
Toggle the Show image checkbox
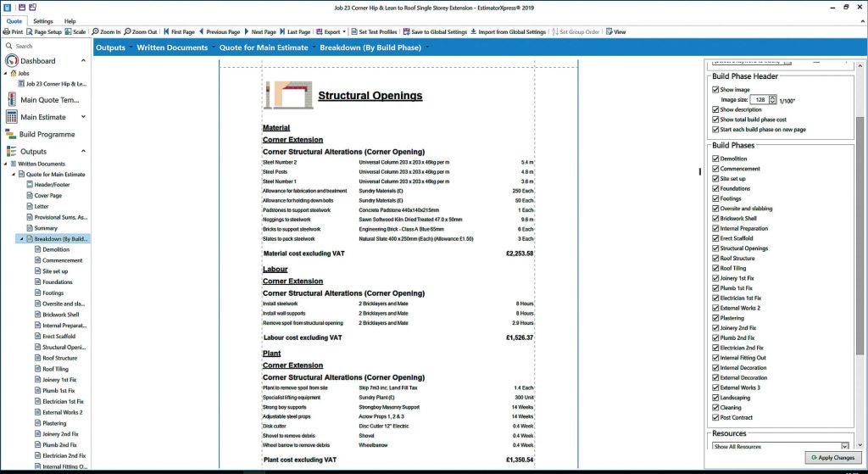(x=715, y=89)
